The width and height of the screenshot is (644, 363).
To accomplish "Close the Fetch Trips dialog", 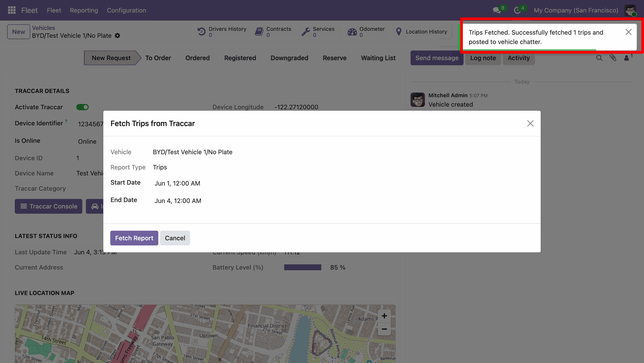I will pyautogui.click(x=530, y=123).
